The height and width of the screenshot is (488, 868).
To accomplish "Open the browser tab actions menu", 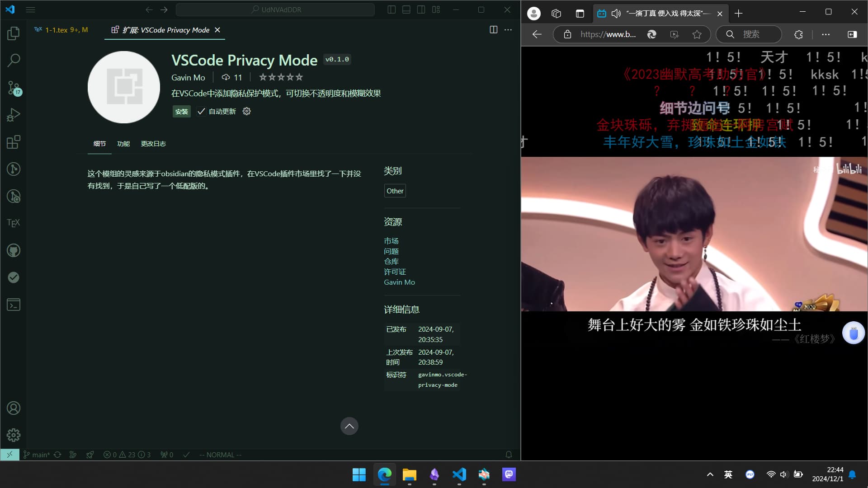I will [580, 14].
